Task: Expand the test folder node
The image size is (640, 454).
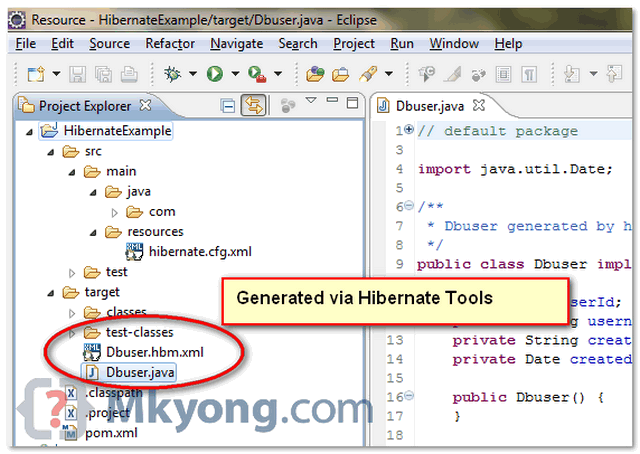Action: tap(72, 273)
